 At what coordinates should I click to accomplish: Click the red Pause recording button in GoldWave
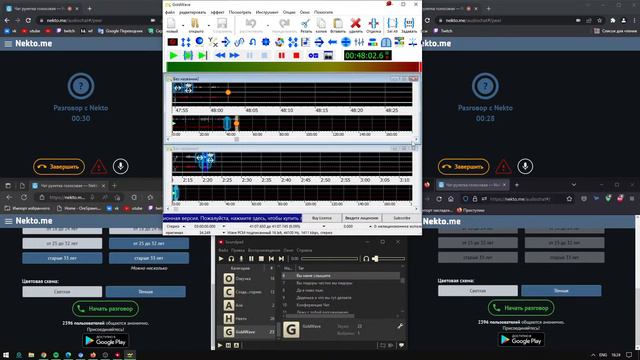tap(281, 55)
